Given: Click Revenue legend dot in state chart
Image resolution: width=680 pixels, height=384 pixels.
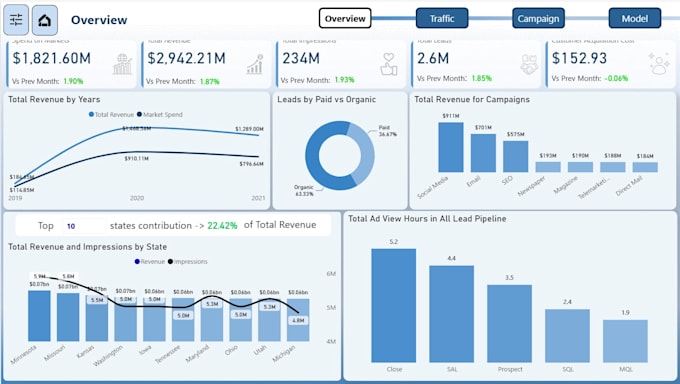Looking at the screenshot, I should [x=137, y=262].
